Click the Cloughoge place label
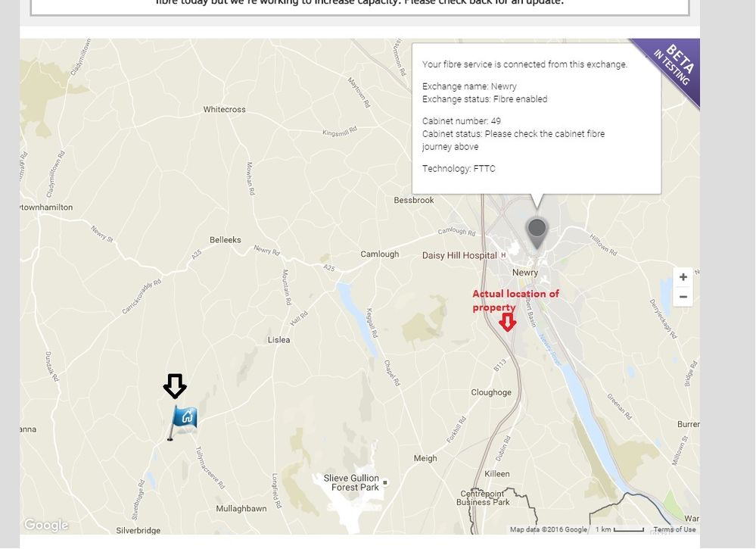The image size is (756, 549). pos(491,392)
